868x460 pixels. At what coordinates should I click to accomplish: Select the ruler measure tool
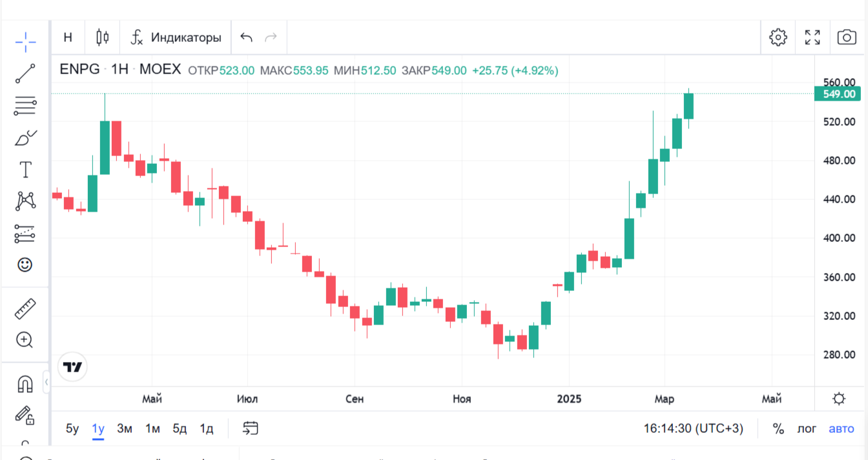pyautogui.click(x=25, y=309)
